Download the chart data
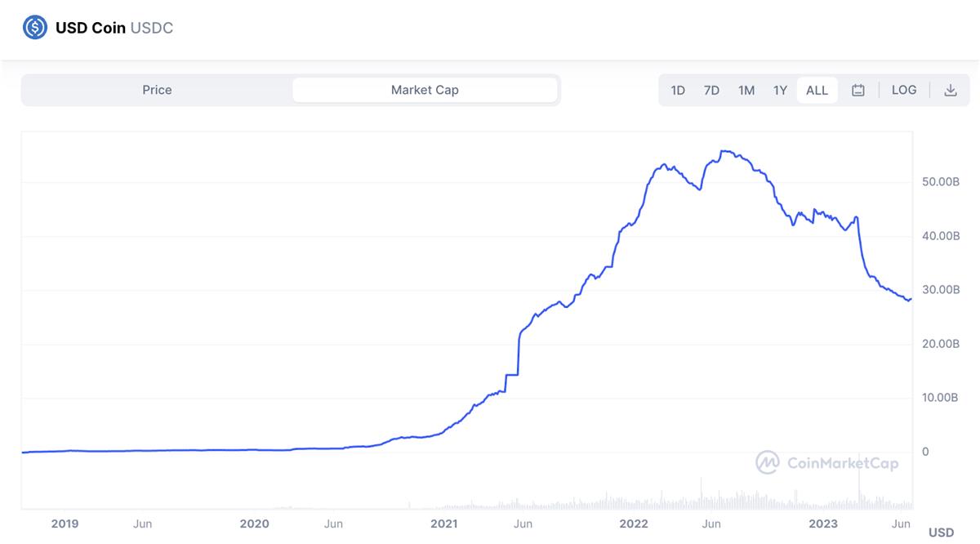Image resolution: width=980 pixels, height=544 pixels. (950, 91)
